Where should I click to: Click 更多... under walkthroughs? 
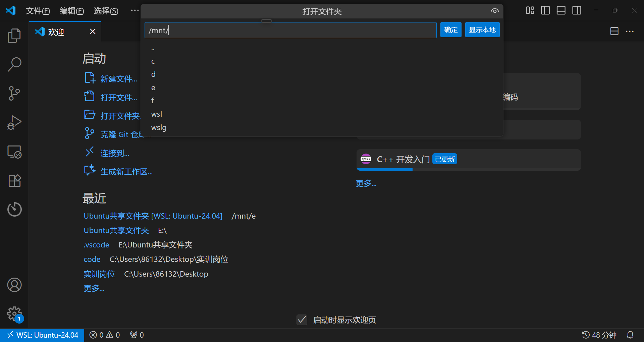pos(366,183)
